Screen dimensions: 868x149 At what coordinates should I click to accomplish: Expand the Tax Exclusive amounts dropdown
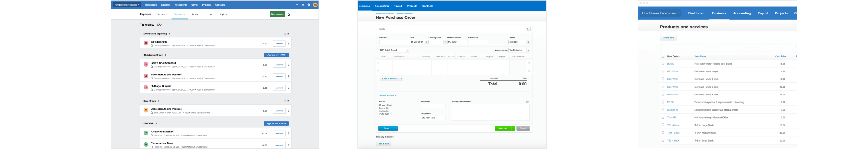pos(528,50)
